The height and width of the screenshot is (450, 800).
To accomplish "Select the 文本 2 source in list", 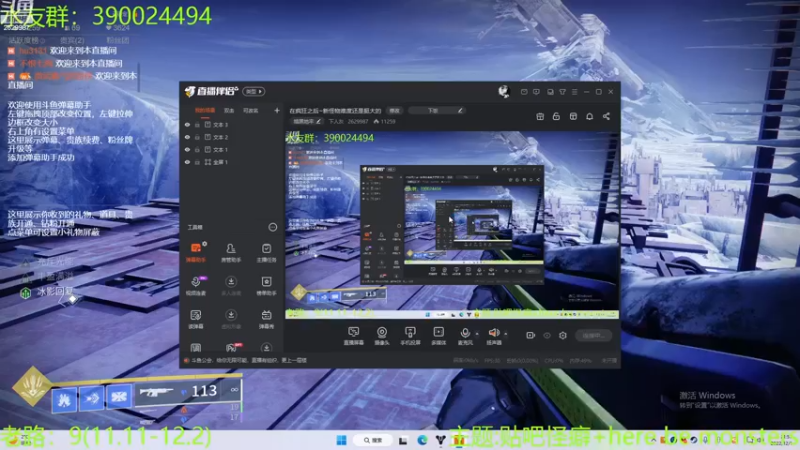I will tap(221, 137).
